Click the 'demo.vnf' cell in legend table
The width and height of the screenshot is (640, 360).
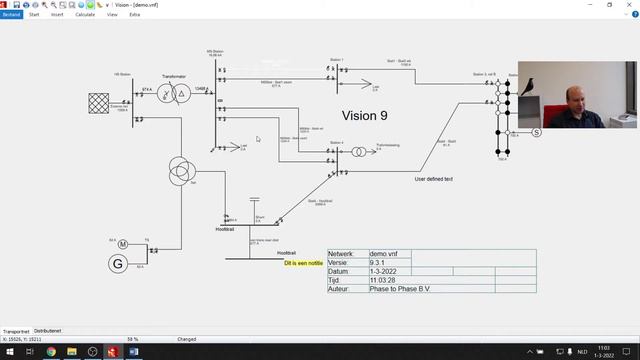tap(390, 254)
